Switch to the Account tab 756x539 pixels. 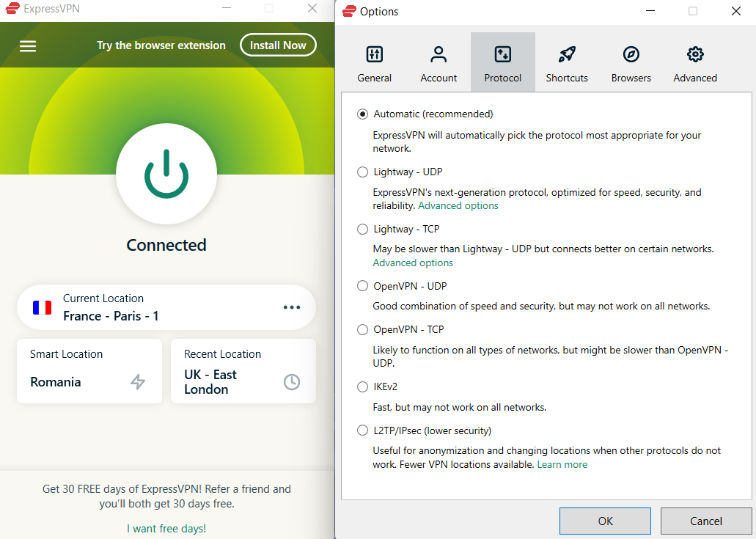click(438, 63)
